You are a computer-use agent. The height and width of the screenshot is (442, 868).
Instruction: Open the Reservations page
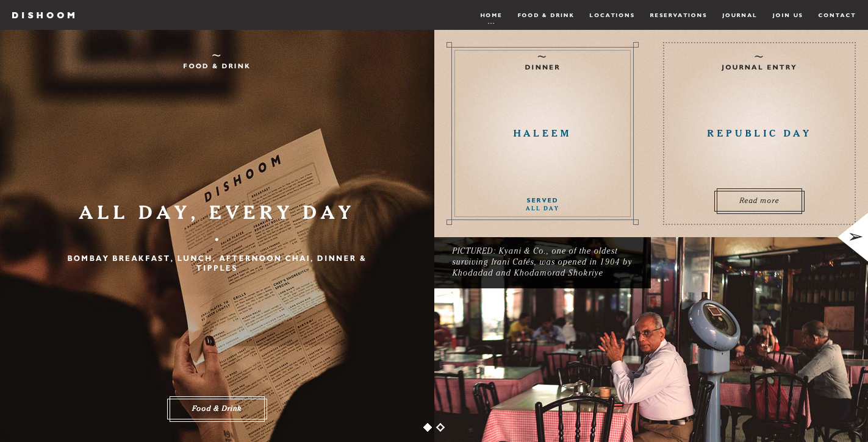[x=678, y=15]
